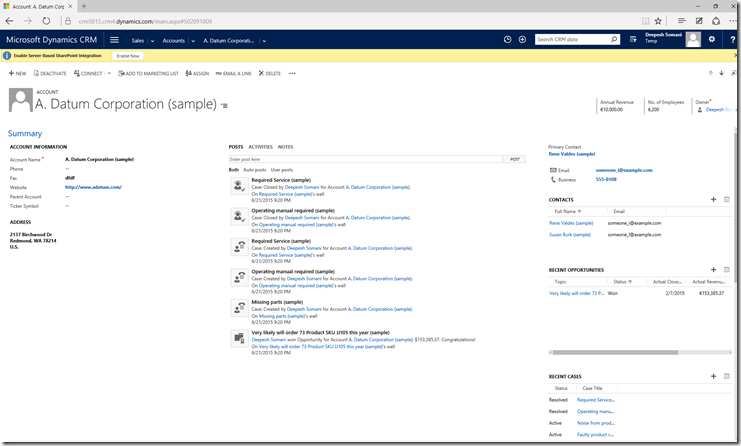741x446 pixels.
Task: Filter posts by User posts
Action: [282, 170]
